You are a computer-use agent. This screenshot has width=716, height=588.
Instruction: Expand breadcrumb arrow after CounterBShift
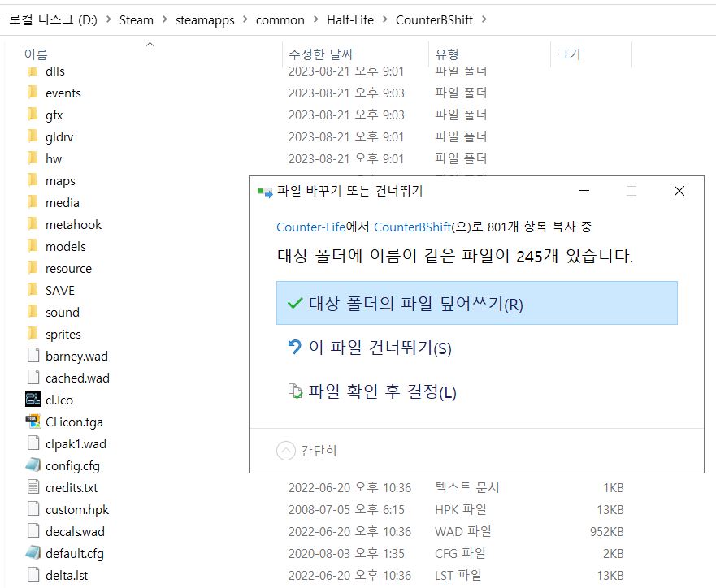click(484, 19)
